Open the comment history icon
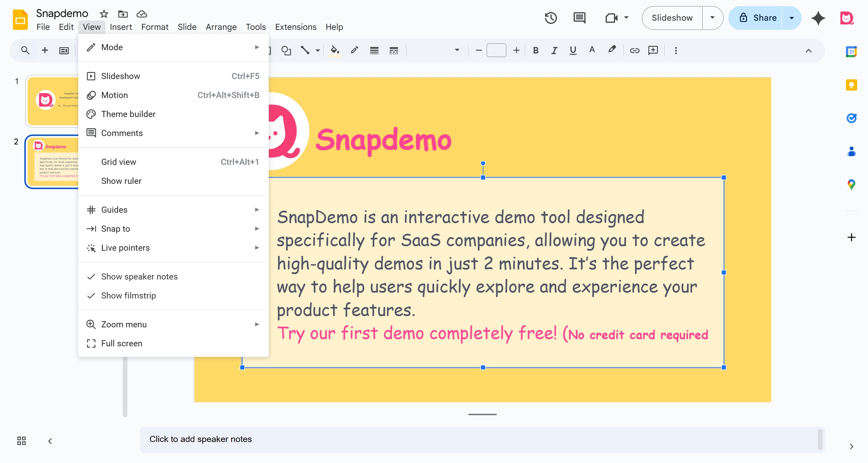 [x=579, y=18]
